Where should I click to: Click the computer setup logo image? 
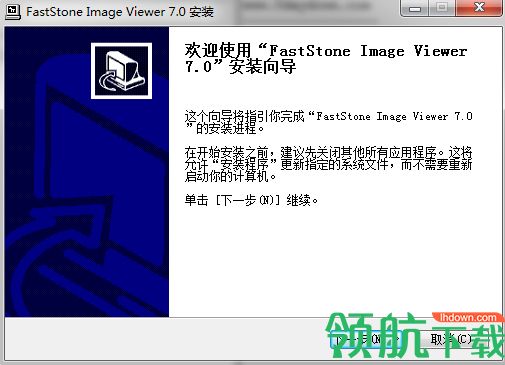(121, 71)
